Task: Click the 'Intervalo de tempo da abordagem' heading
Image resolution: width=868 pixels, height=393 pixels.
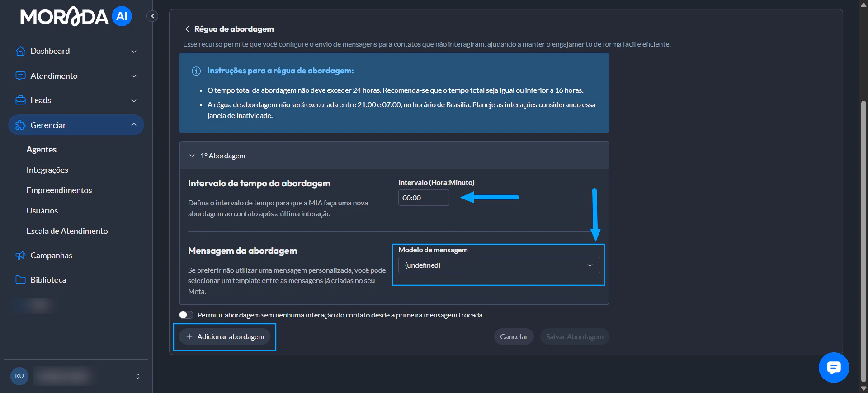Action: 259,183
